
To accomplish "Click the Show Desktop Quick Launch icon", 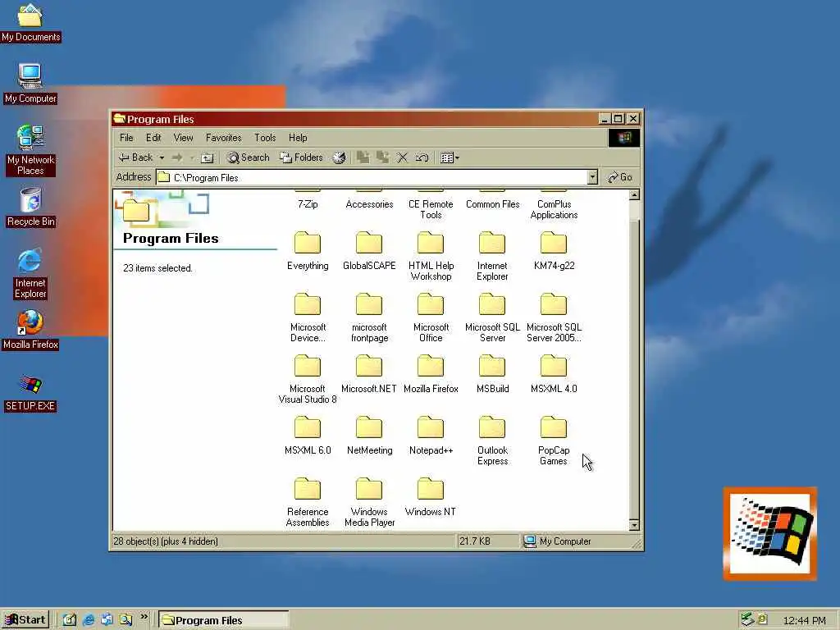I will coord(70,620).
